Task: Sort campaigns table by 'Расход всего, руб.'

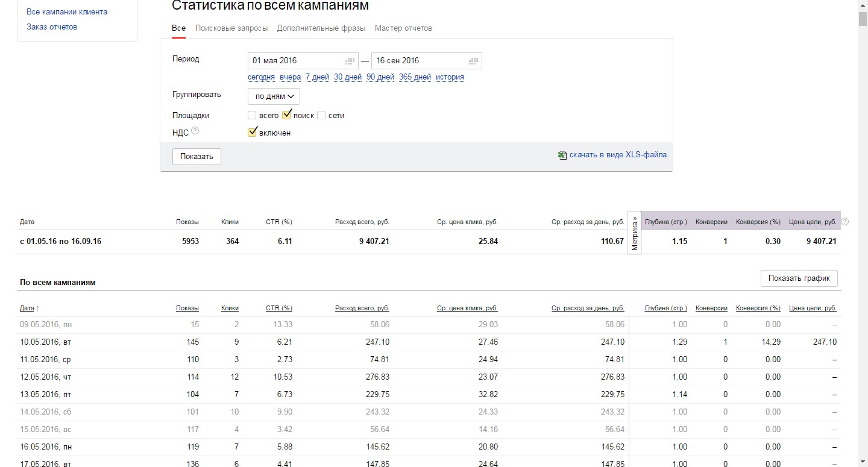Action: (362, 308)
